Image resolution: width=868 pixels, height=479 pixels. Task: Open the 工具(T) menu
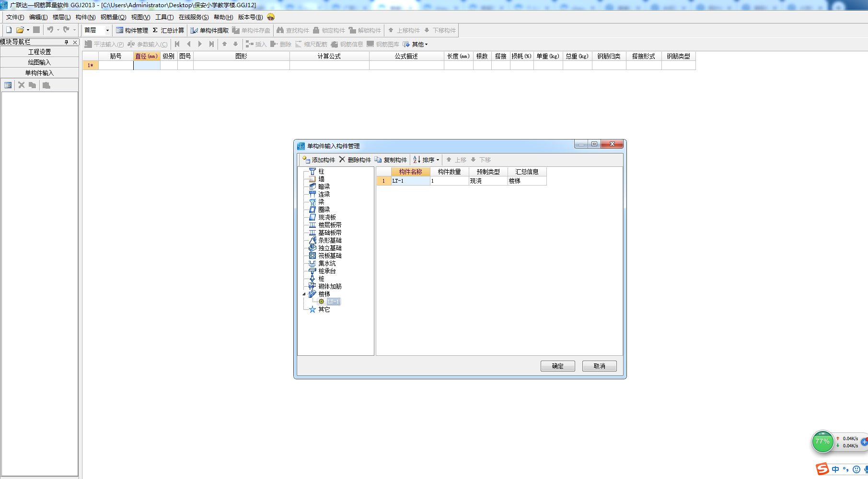(x=164, y=17)
